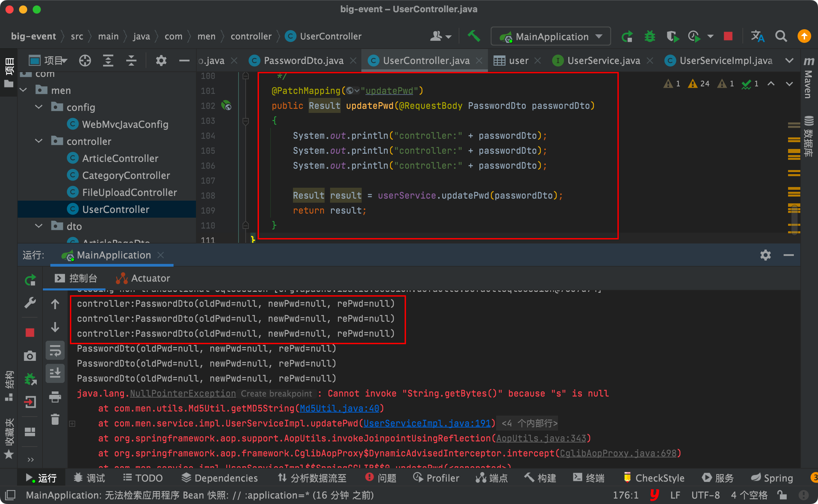
Task: Open the Md5Util.java:40 stack trace link
Action: tap(339, 408)
